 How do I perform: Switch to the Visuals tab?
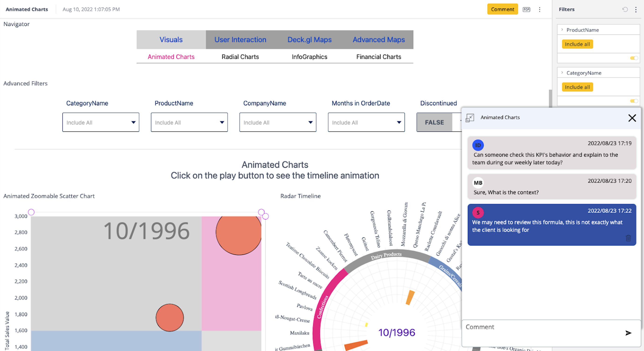[x=171, y=39]
